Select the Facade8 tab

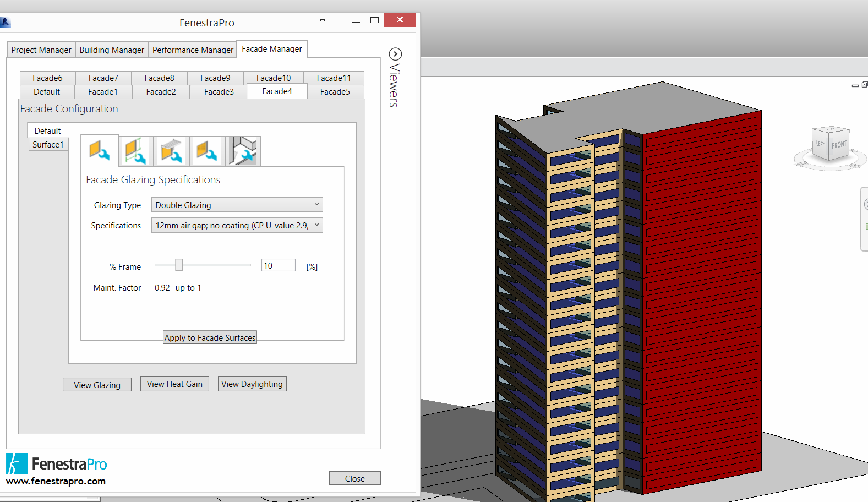coord(160,78)
